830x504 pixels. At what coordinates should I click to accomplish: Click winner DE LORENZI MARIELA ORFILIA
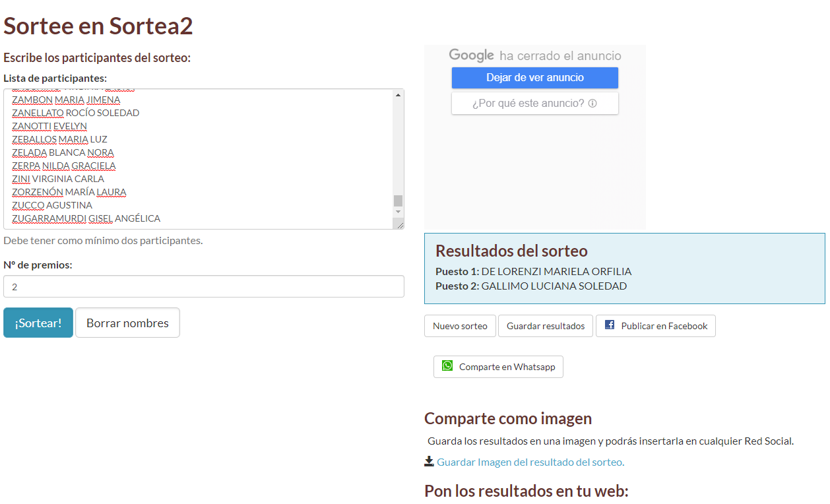pyautogui.click(x=556, y=271)
